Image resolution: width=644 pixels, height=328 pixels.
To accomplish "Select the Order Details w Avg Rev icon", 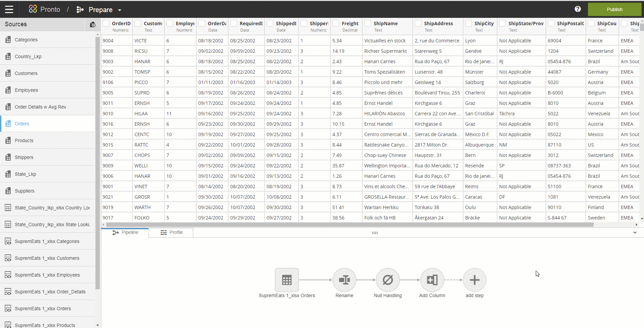I will coord(8,107).
